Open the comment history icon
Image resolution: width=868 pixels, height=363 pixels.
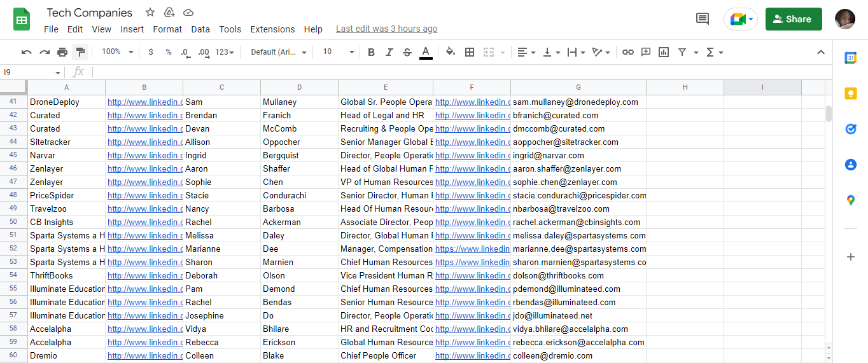click(703, 19)
